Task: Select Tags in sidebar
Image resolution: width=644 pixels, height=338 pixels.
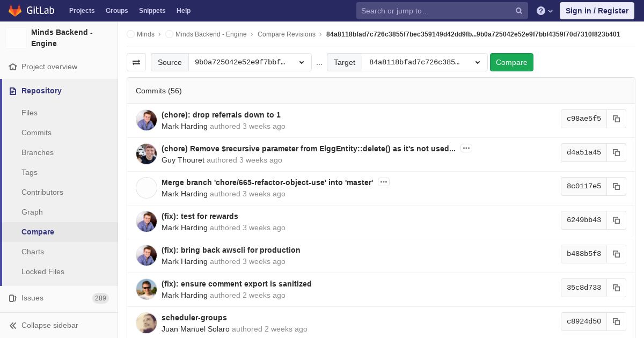Action: [x=30, y=173]
